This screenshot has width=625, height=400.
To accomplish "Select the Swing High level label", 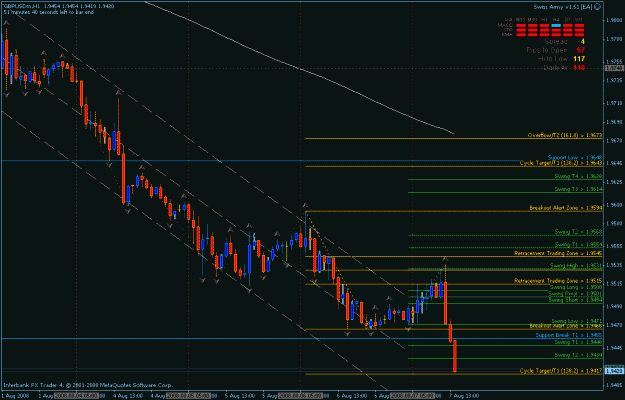I will coord(576,266).
